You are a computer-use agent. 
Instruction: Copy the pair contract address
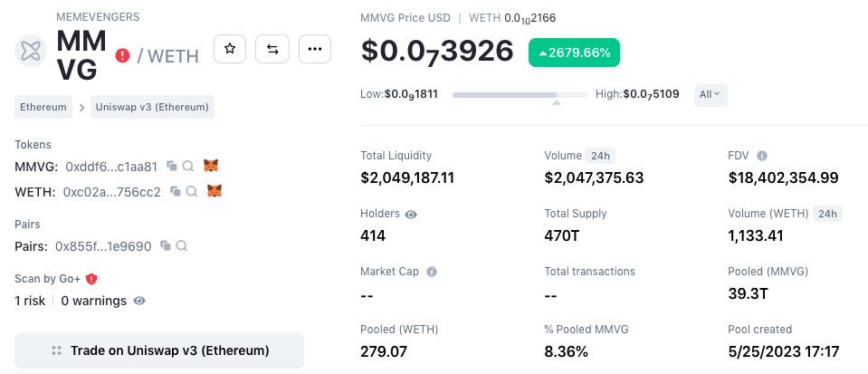click(x=166, y=245)
